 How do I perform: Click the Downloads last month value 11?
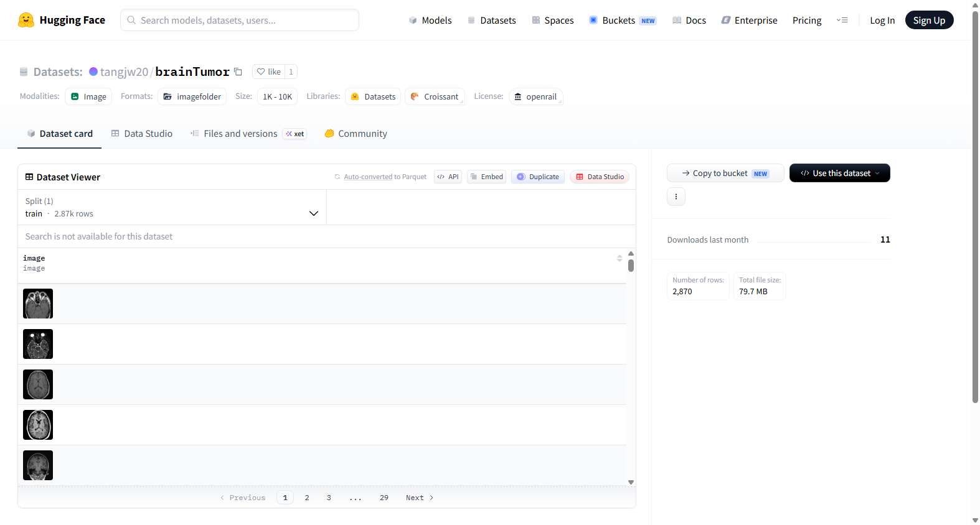tap(885, 239)
